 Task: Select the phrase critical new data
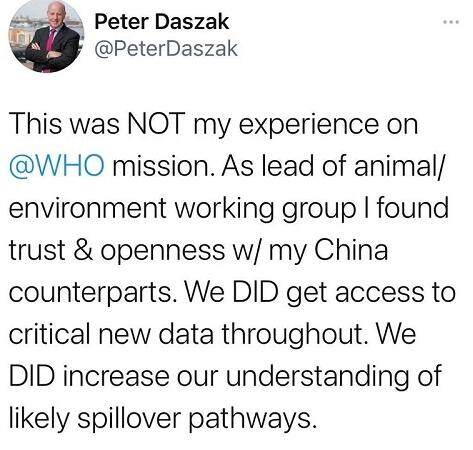[111, 334]
